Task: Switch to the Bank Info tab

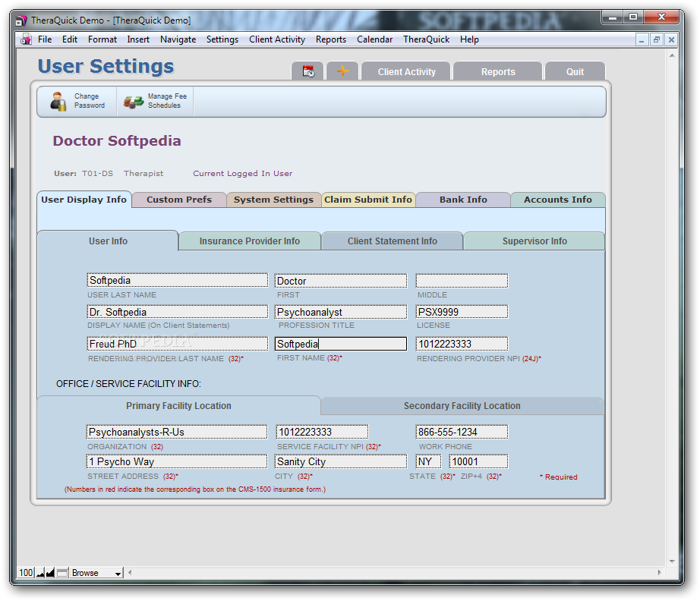Action: (463, 200)
